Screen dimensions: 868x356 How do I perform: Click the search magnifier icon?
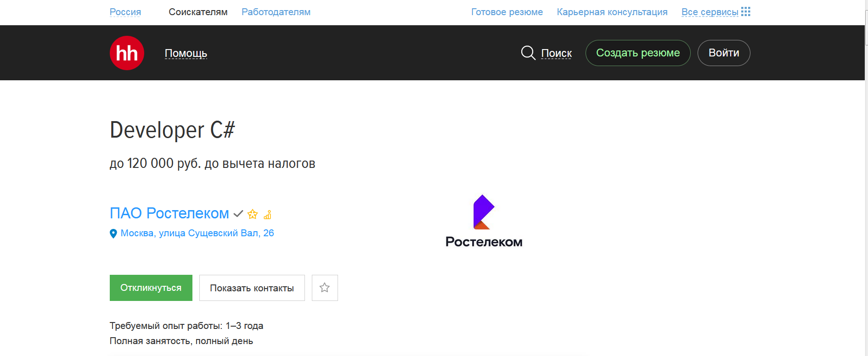tap(528, 53)
